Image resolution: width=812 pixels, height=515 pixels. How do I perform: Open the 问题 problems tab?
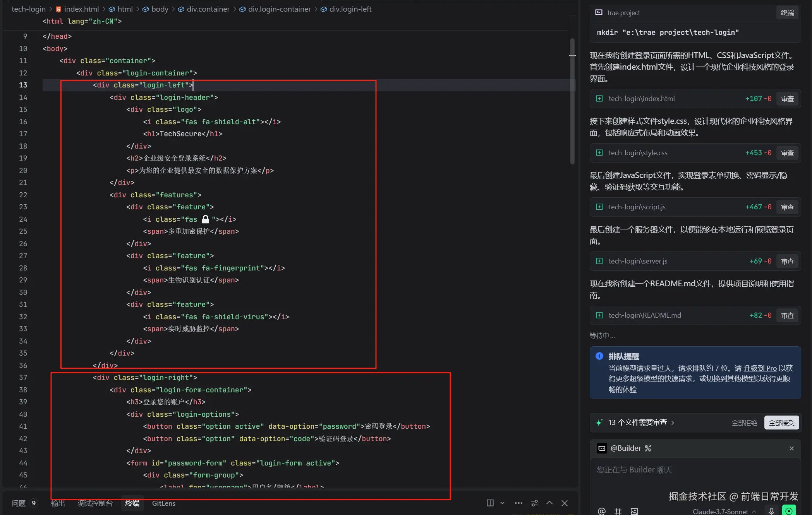19,503
